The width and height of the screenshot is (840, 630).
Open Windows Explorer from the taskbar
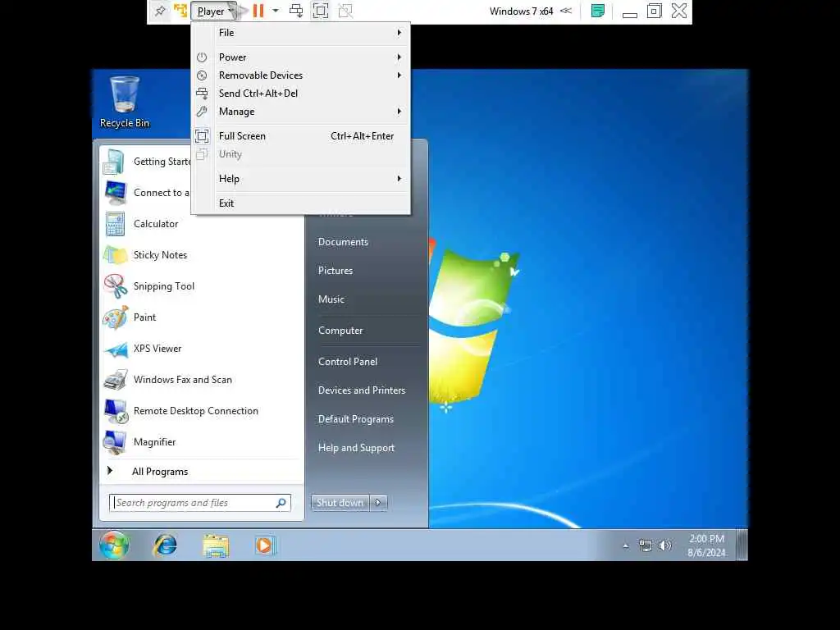(216, 546)
